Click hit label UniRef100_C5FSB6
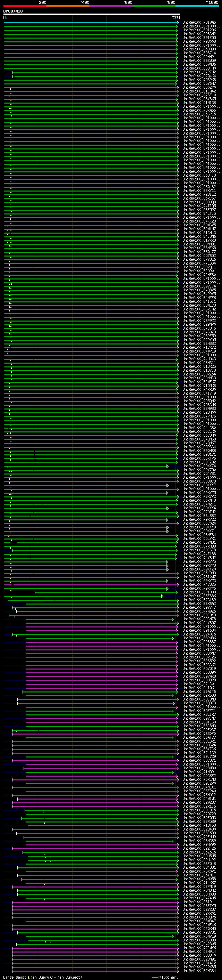Image resolution: width=222 pixels, height=980 pixels. (x=199, y=596)
